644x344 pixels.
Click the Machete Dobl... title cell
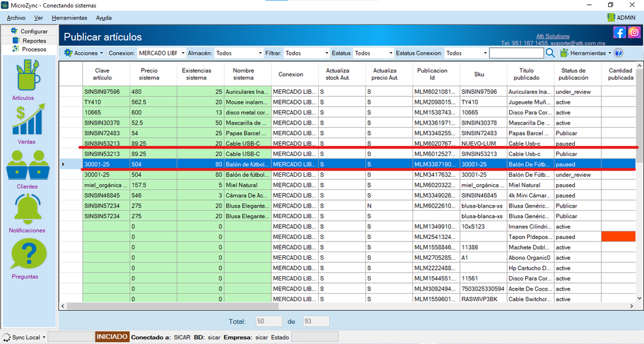[x=530, y=247]
